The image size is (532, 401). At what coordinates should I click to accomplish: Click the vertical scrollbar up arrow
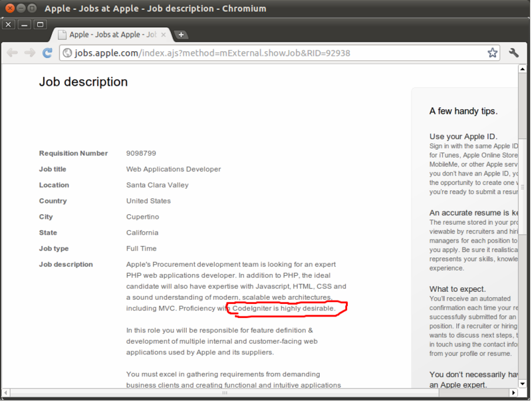[x=523, y=69]
